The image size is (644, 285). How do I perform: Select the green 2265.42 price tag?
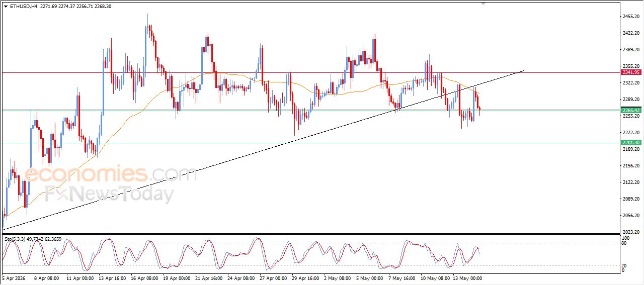tap(630, 110)
